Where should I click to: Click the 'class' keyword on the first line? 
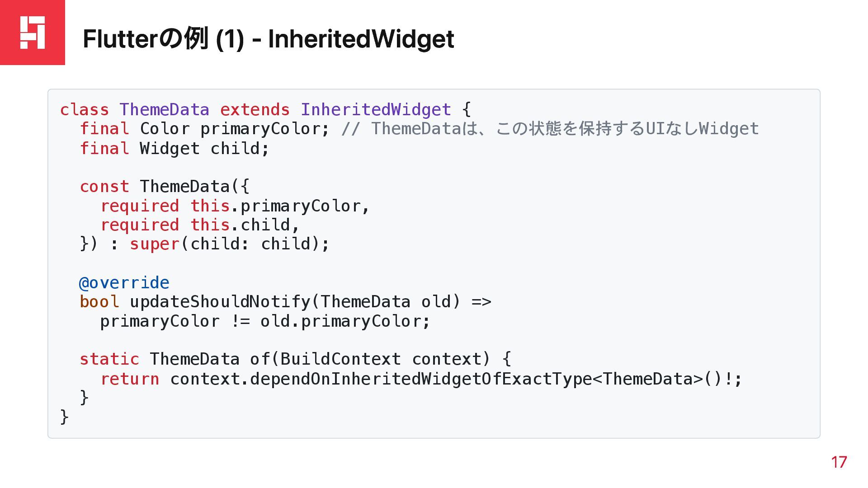85,110
